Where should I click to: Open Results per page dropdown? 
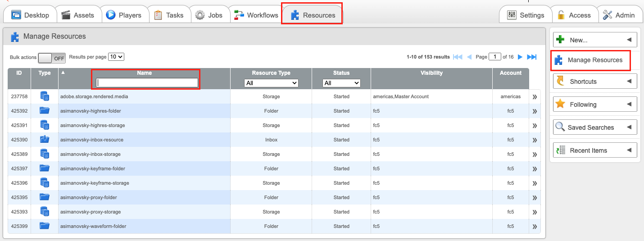coord(116,57)
